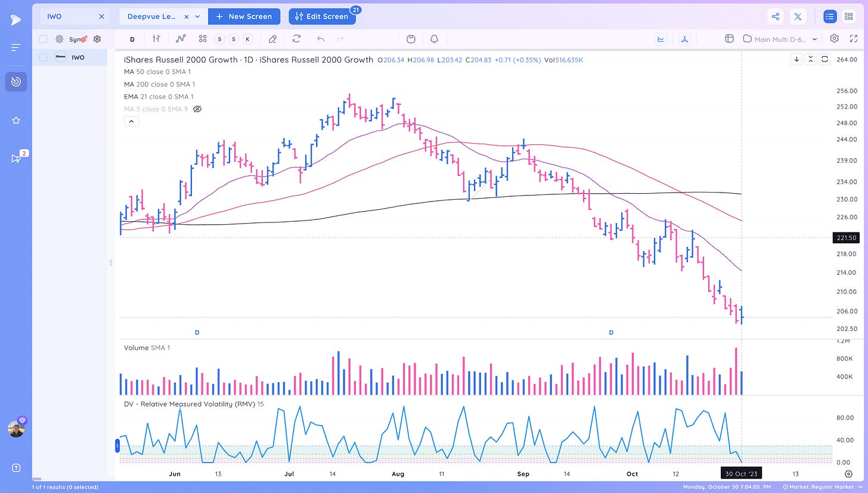The image size is (868, 493).
Task: Open the alert bell icon
Action: 434,39
